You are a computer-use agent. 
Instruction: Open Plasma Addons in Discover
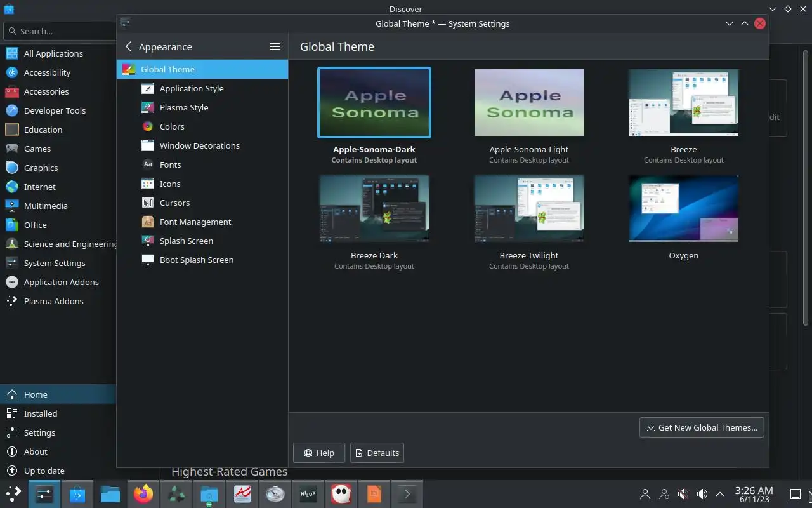(58, 301)
